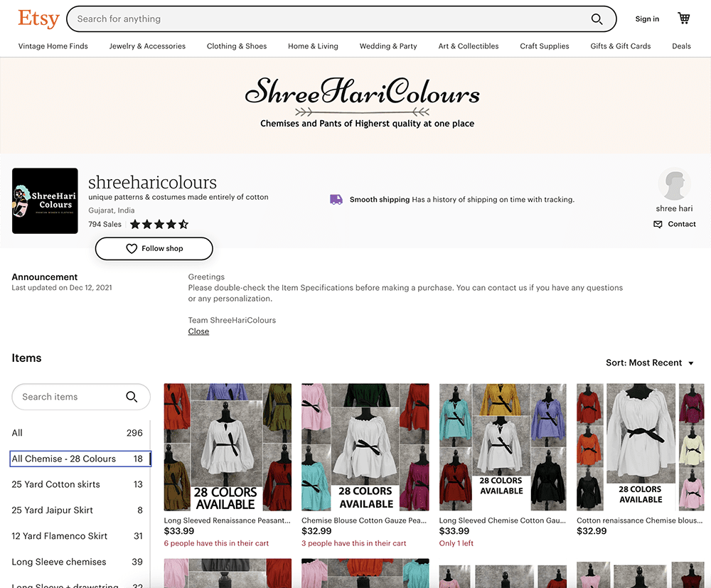Click the Items heading

tap(26, 358)
